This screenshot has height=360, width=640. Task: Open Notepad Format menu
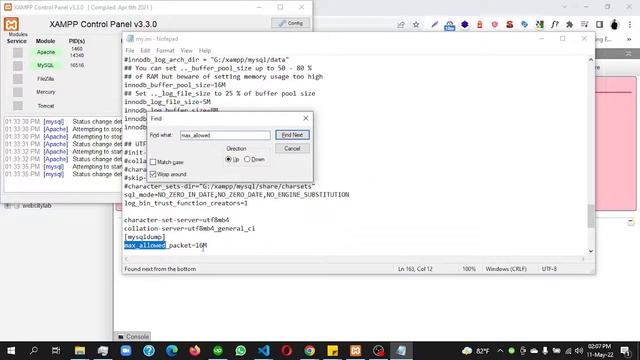point(165,51)
